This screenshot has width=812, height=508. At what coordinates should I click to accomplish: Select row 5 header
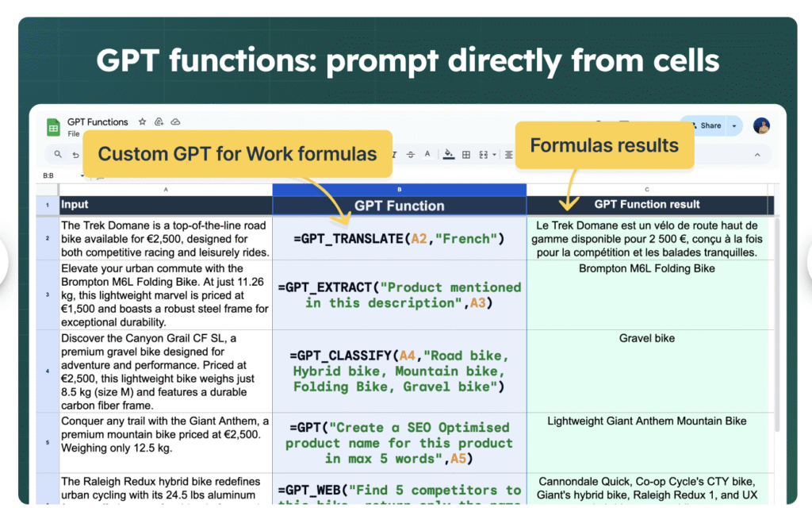point(47,442)
